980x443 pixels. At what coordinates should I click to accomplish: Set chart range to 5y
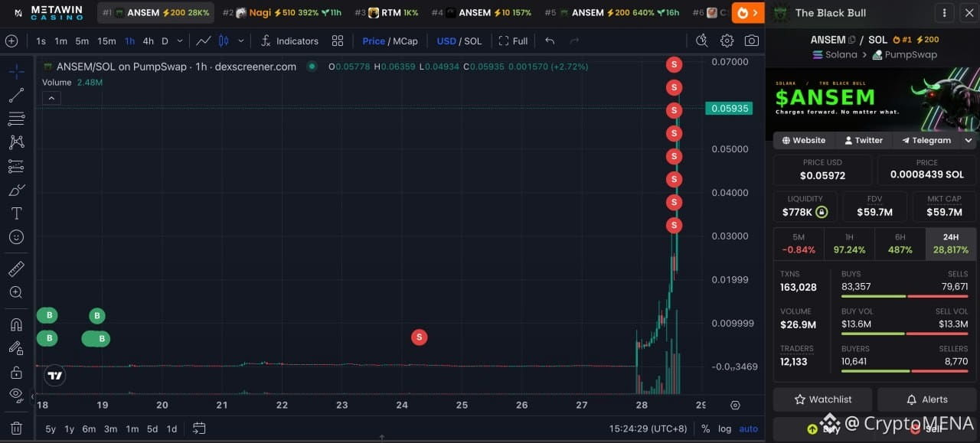click(51, 428)
